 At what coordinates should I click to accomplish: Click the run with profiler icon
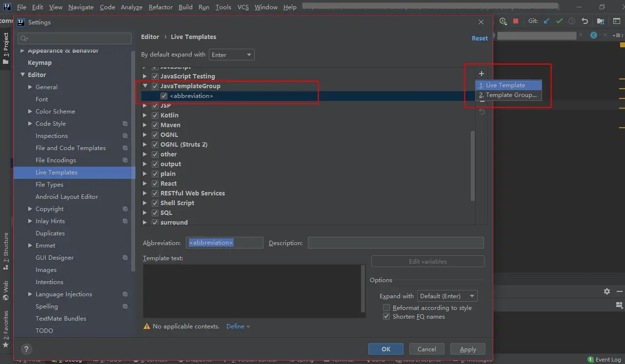tap(504, 21)
